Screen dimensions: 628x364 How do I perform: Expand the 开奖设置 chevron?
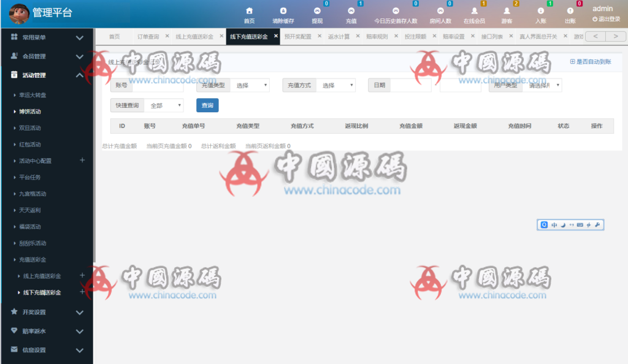point(79,313)
